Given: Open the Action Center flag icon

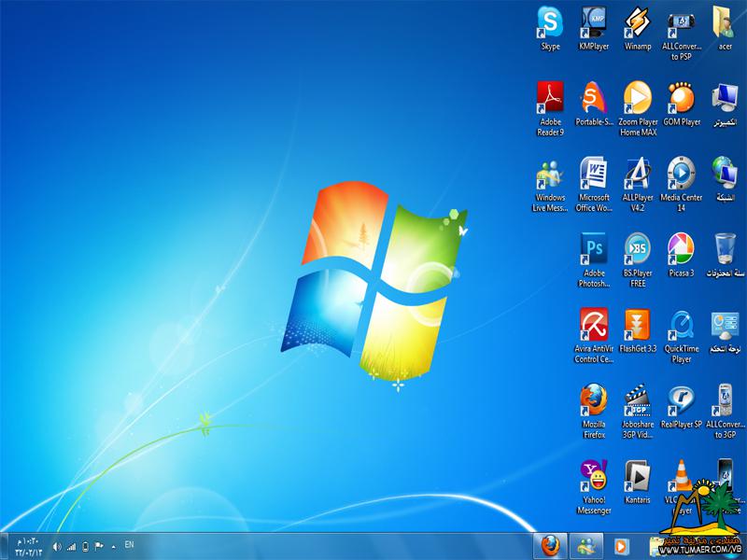Looking at the screenshot, I should pyautogui.click(x=99, y=547).
